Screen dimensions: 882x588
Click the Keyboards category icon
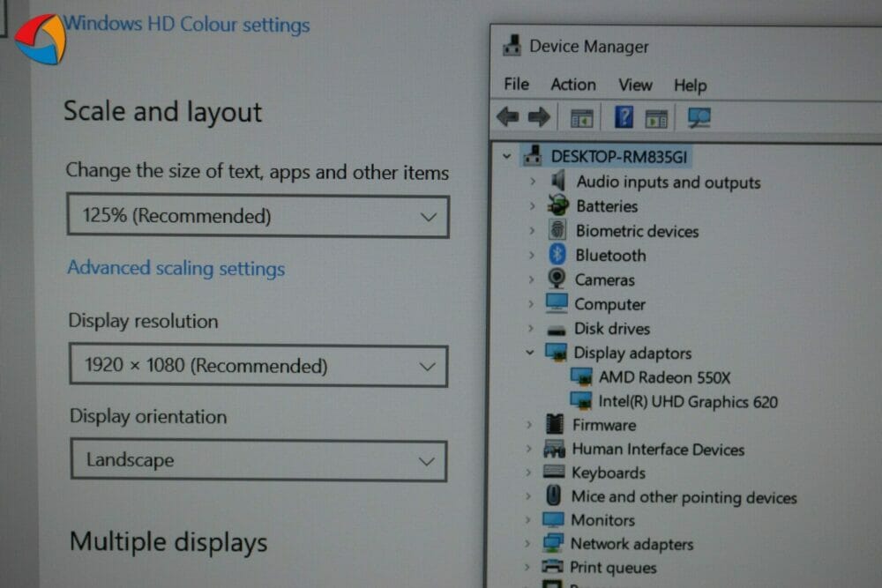tap(554, 472)
